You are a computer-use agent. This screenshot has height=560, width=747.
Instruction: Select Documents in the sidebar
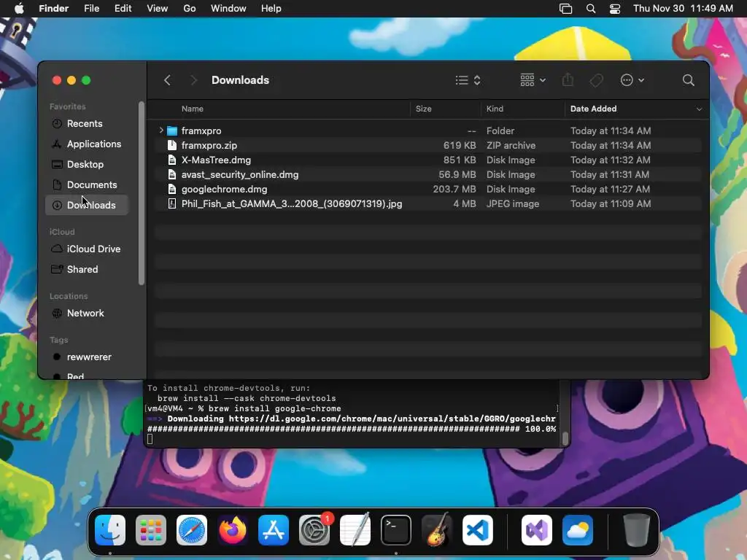87,184
